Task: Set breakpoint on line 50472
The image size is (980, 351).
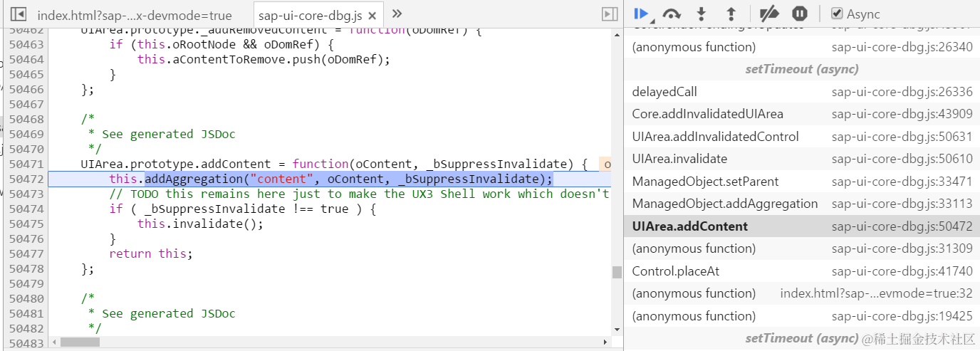Action: (x=26, y=179)
